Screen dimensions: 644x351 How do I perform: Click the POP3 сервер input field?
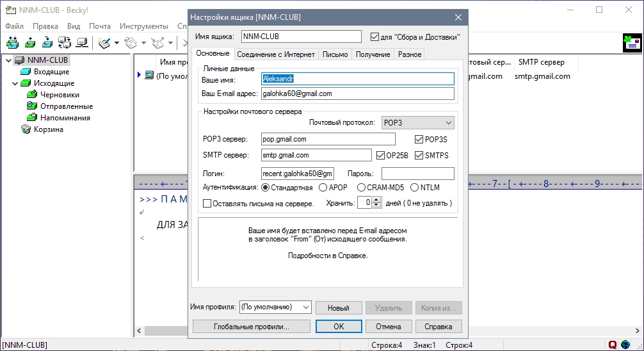click(x=328, y=139)
